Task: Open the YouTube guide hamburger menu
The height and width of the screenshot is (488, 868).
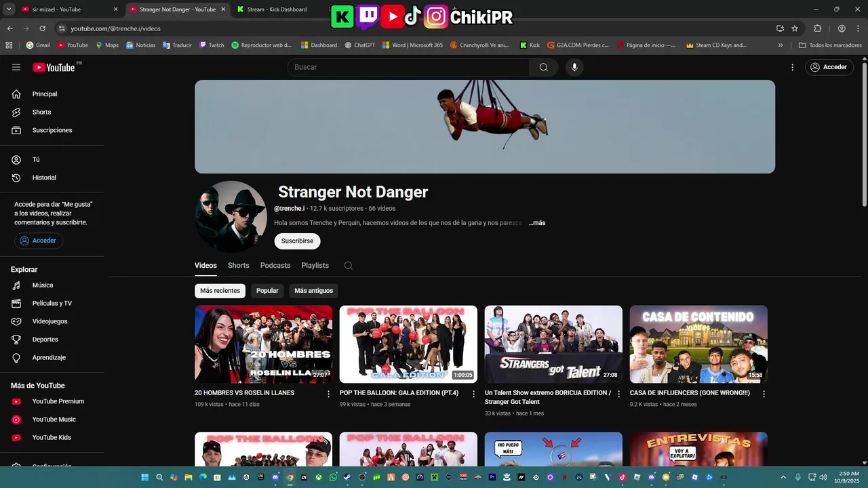Action: click(x=16, y=67)
